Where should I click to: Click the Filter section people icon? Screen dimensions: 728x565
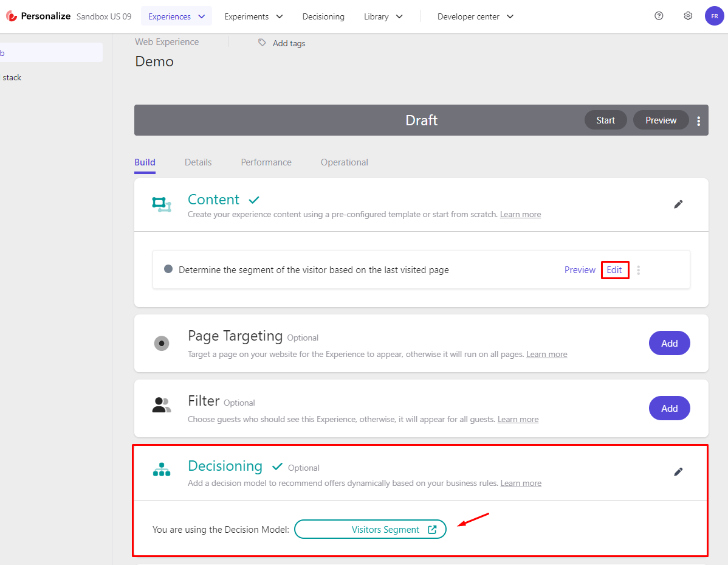[161, 404]
